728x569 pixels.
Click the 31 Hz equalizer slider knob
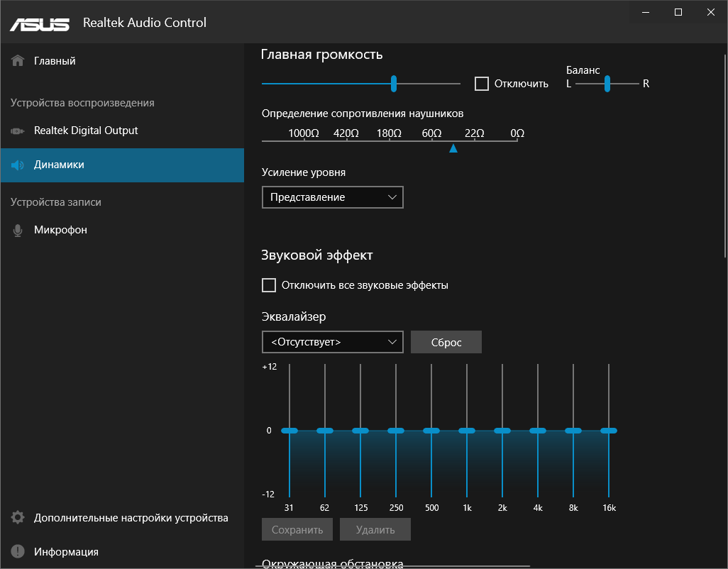[x=289, y=430]
